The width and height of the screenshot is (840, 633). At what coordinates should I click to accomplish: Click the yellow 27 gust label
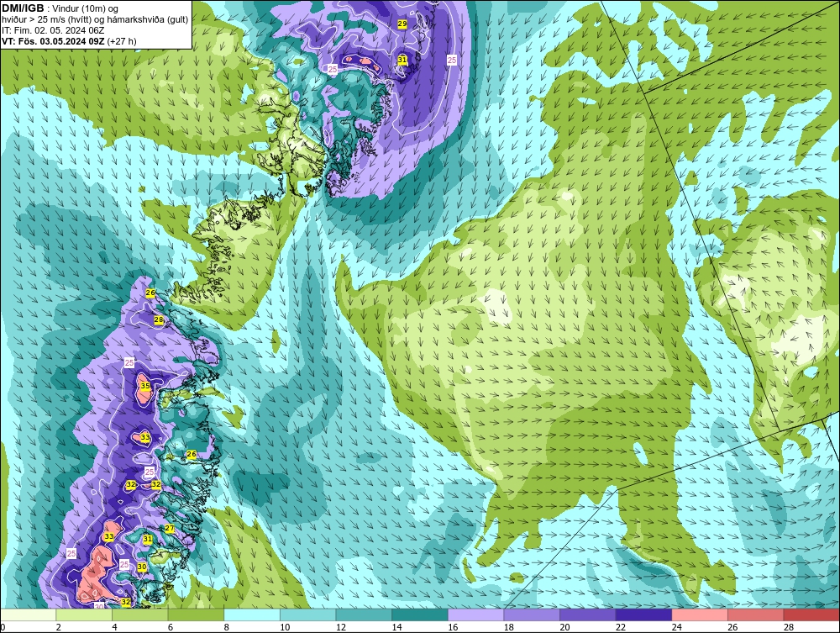pos(170,528)
